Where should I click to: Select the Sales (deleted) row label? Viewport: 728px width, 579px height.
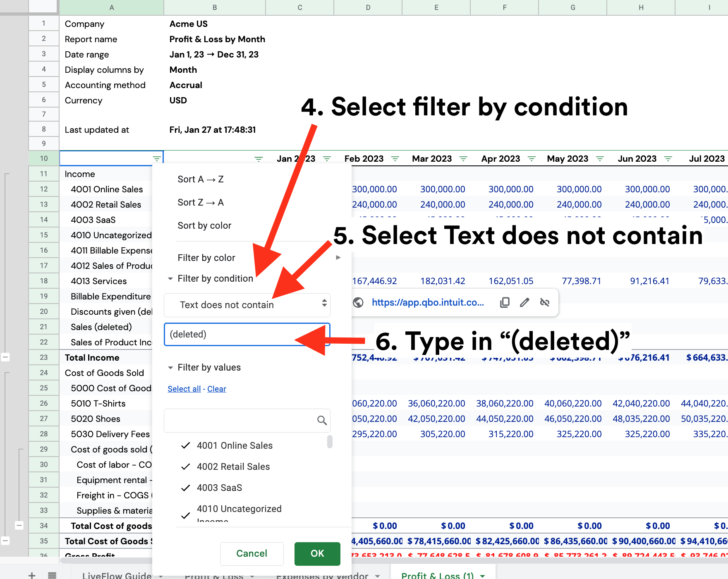point(101,327)
